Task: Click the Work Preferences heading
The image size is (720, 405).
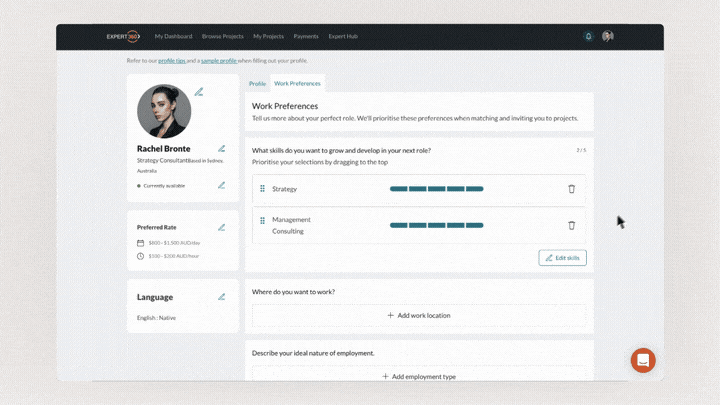Action: pos(285,106)
